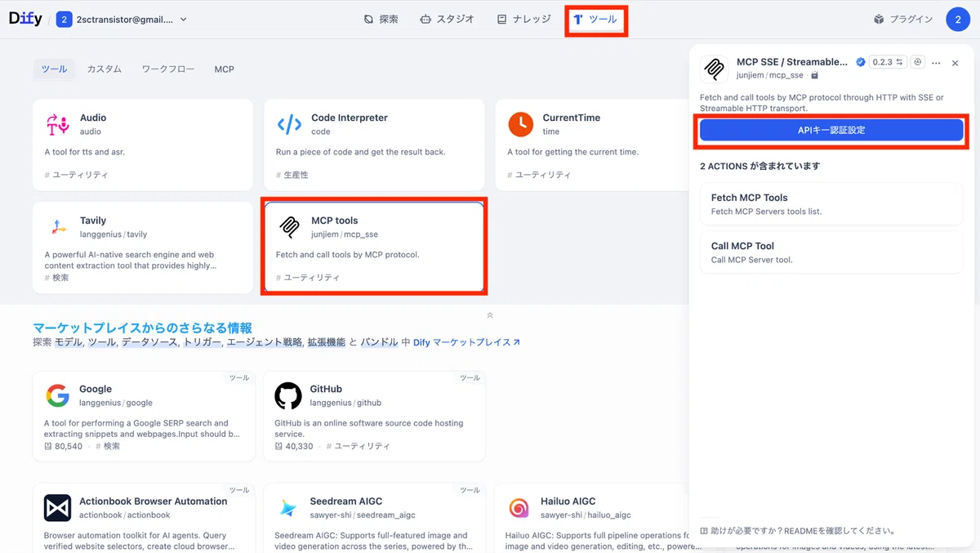Screen dimensions: 980x553
Task: Open the Tavily card title
Action: pyautogui.click(x=93, y=221)
